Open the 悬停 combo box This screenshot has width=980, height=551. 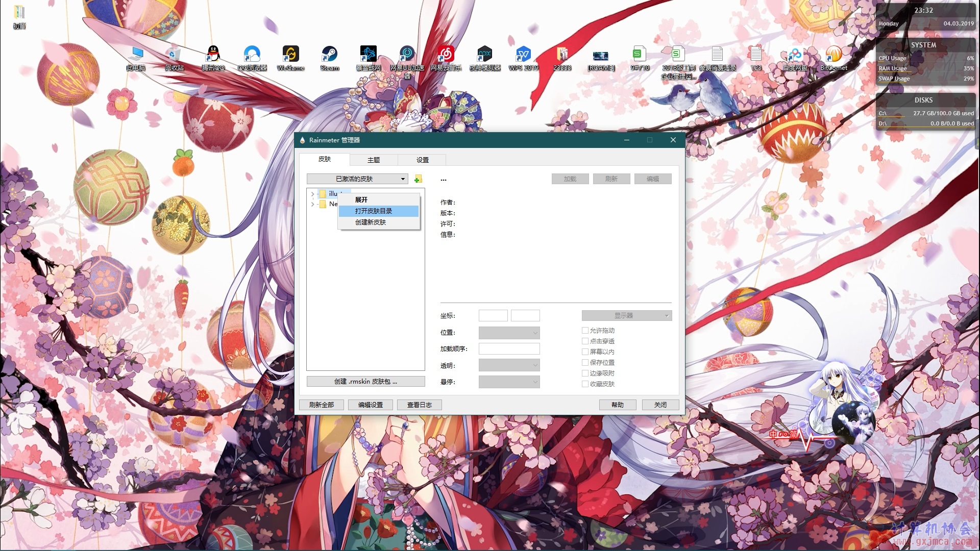click(x=509, y=382)
